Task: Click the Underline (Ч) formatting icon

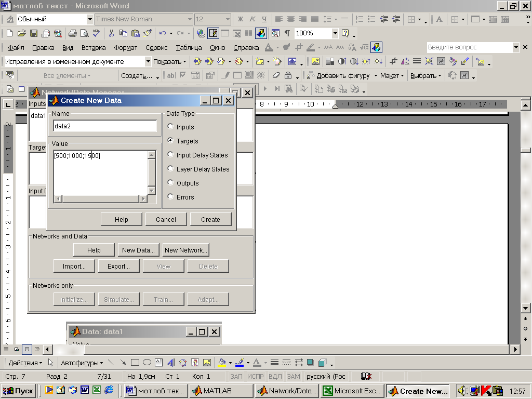Action: pyautogui.click(x=264, y=19)
